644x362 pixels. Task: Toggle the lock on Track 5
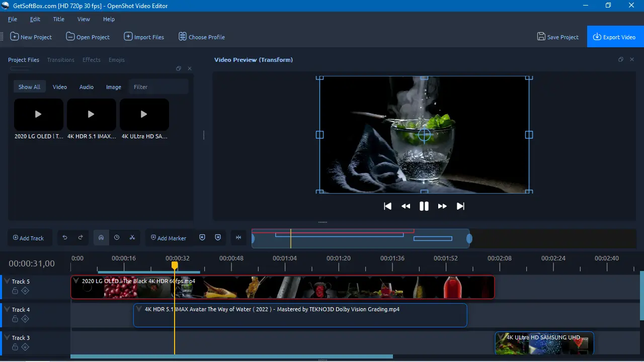(x=15, y=291)
